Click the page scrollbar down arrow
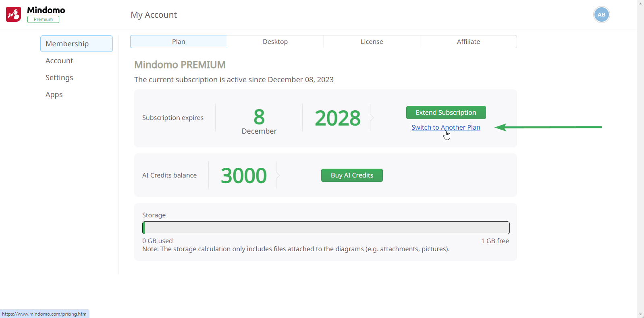 tap(641, 315)
